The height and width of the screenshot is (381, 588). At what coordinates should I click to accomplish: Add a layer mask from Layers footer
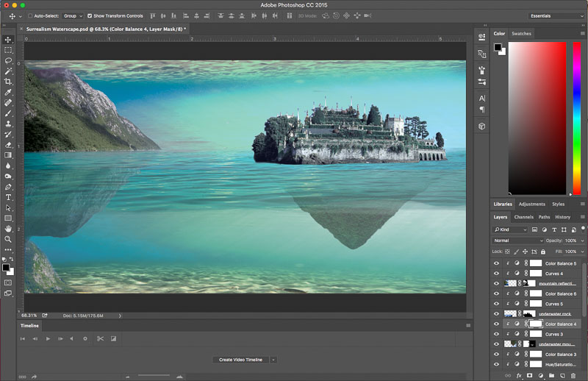click(x=529, y=375)
